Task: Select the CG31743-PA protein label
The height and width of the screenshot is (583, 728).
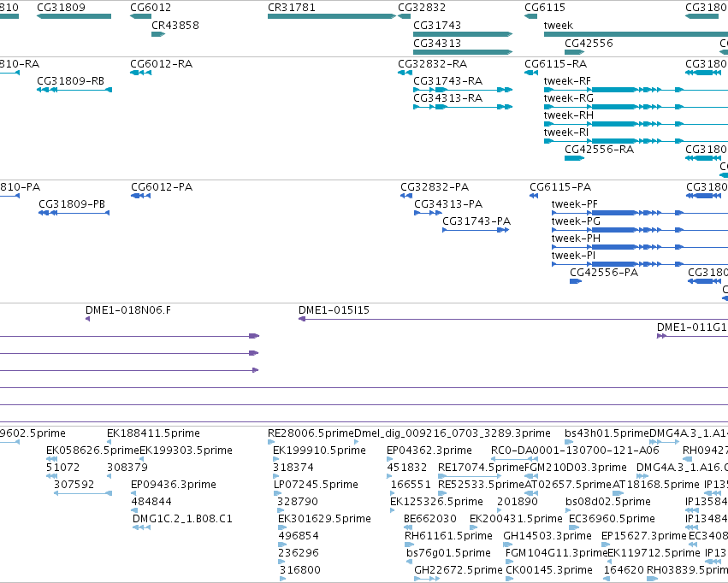Action: point(476,221)
